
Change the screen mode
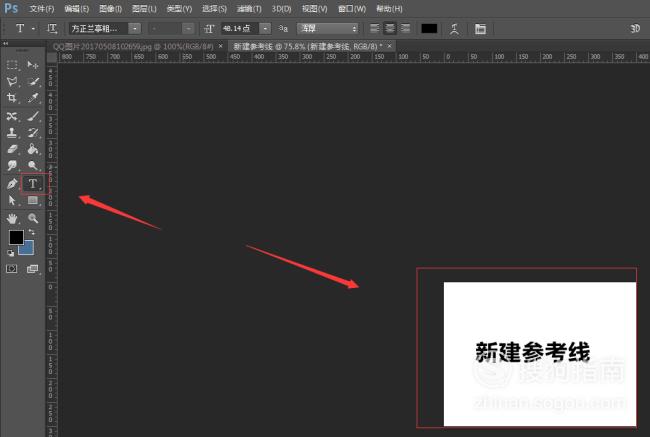[x=32, y=269]
